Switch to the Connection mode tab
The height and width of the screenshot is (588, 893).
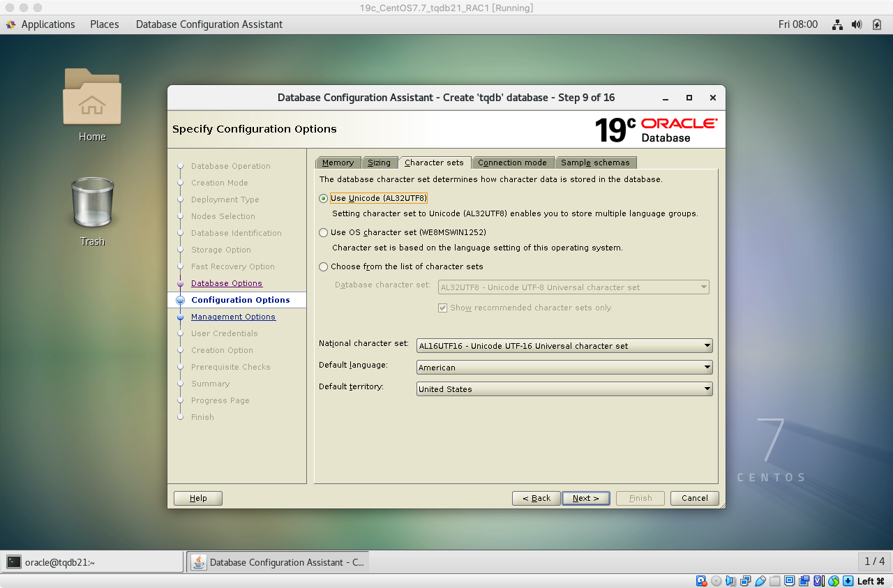[x=513, y=163]
